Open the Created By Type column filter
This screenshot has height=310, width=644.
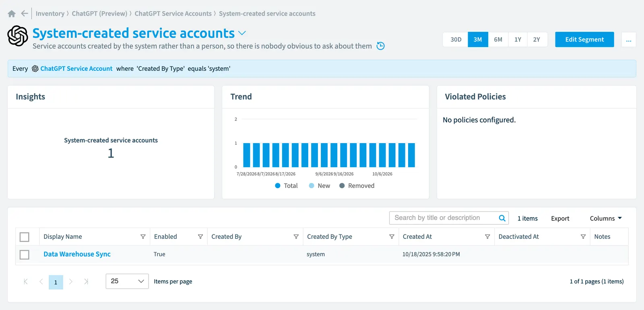pyautogui.click(x=392, y=236)
